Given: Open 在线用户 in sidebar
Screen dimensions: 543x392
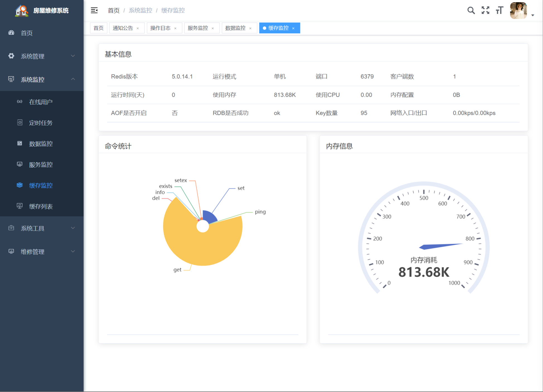Looking at the screenshot, I should click(41, 102).
